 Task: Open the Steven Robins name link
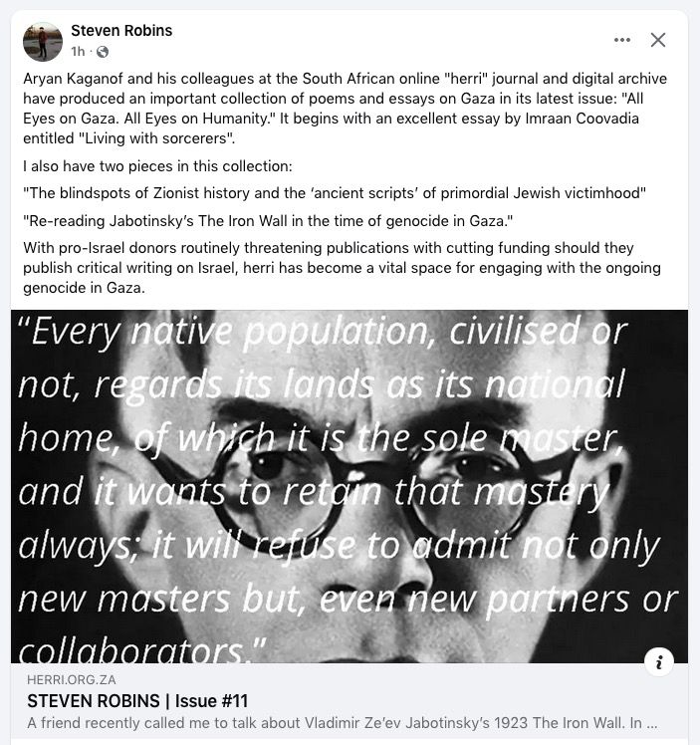[x=121, y=31]
